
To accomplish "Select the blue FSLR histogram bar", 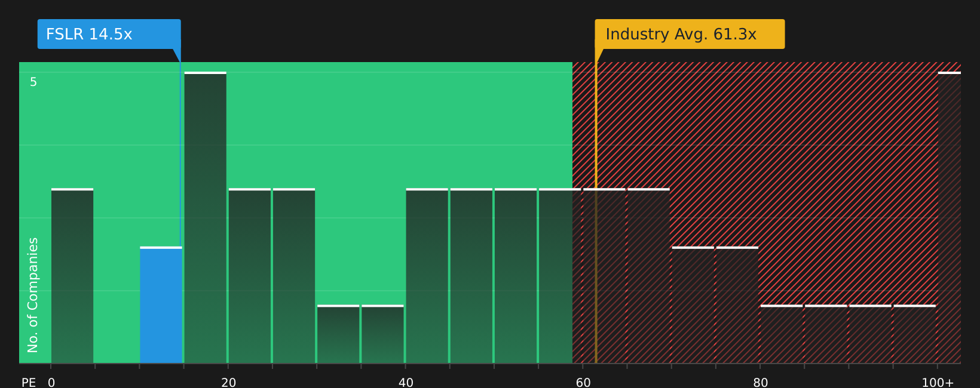I will 161,305.
